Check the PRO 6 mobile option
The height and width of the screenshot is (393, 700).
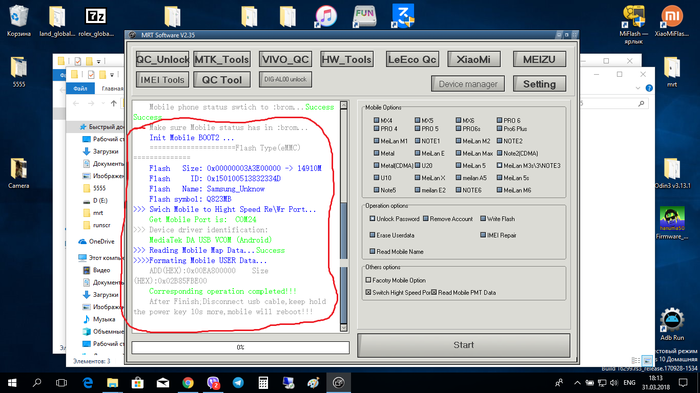pos(500,120)
